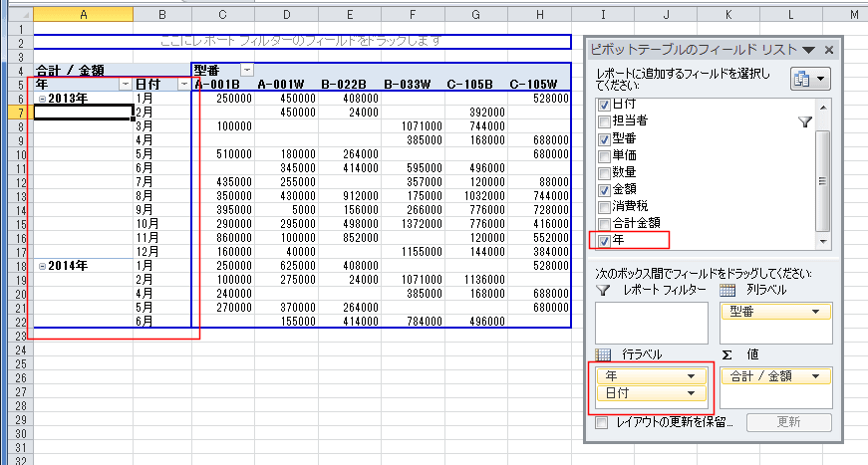Open the field list layout options icon

pyautogui.click(x=810, y=79)
